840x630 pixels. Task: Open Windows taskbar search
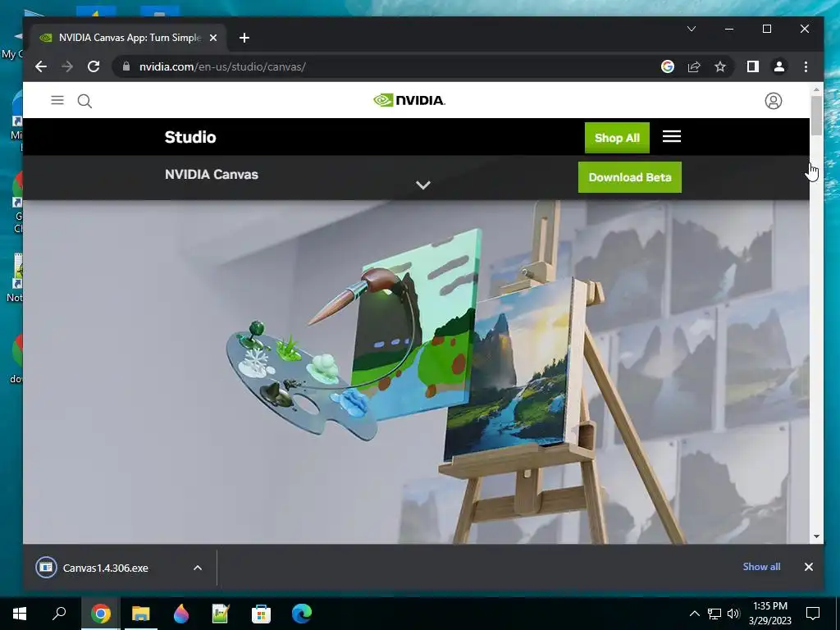click(59, 614)
